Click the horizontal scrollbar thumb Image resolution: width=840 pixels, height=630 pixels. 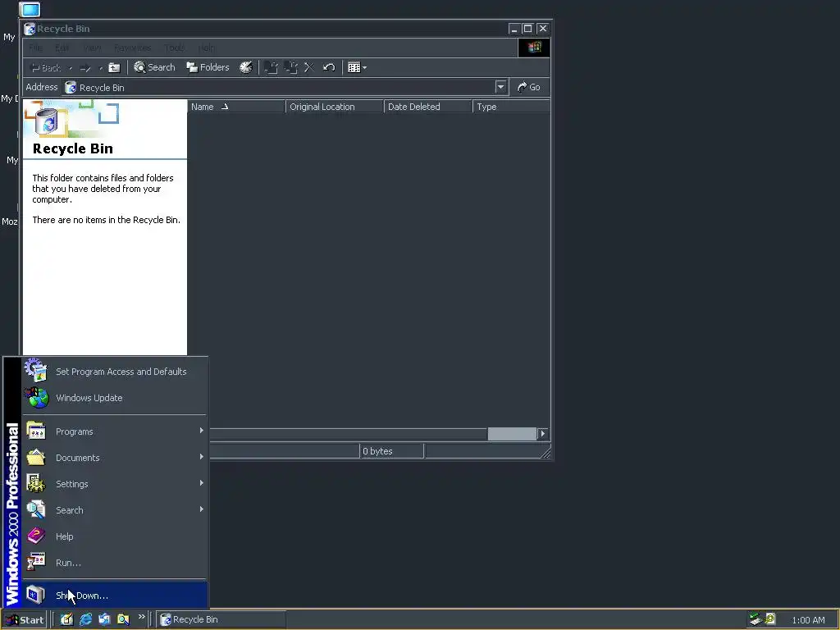[512, 433]
